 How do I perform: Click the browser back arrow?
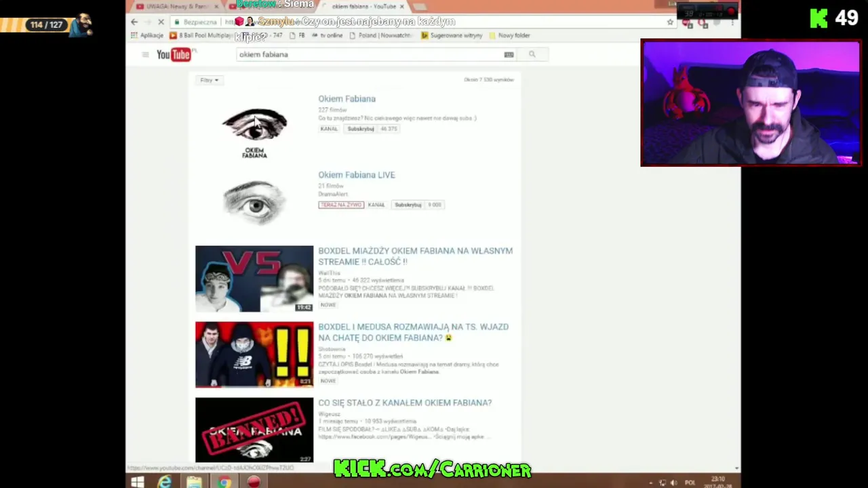point(134,22)
